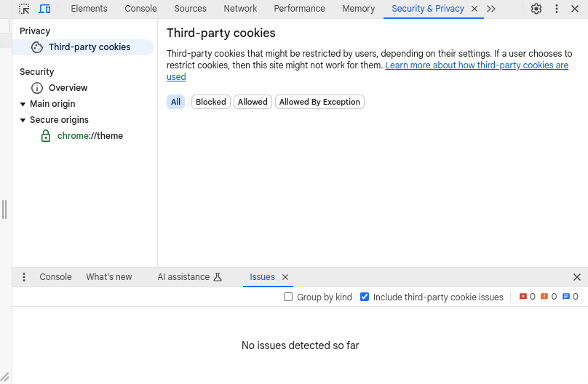Screen dimensions: 588x384
Task: Collapse the Main origin tree section
Action: (x=23, y=104)
